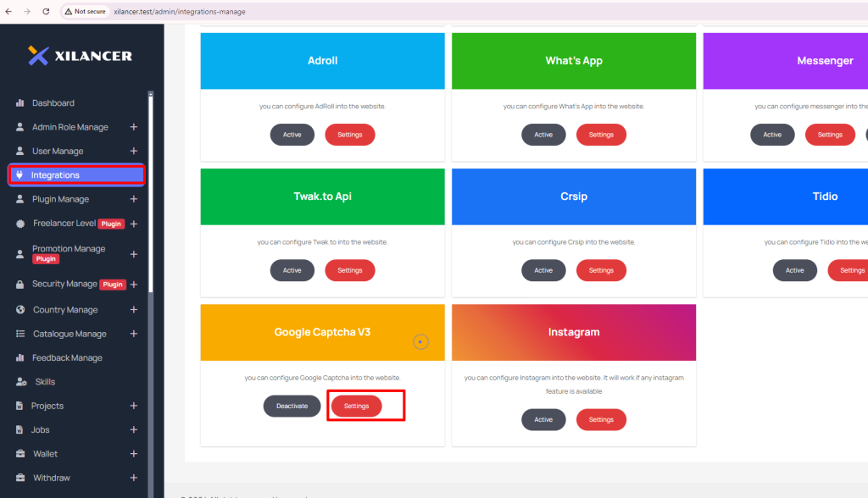
Task: Expand Withdraw submenu with plus sign
Action: 133,478
